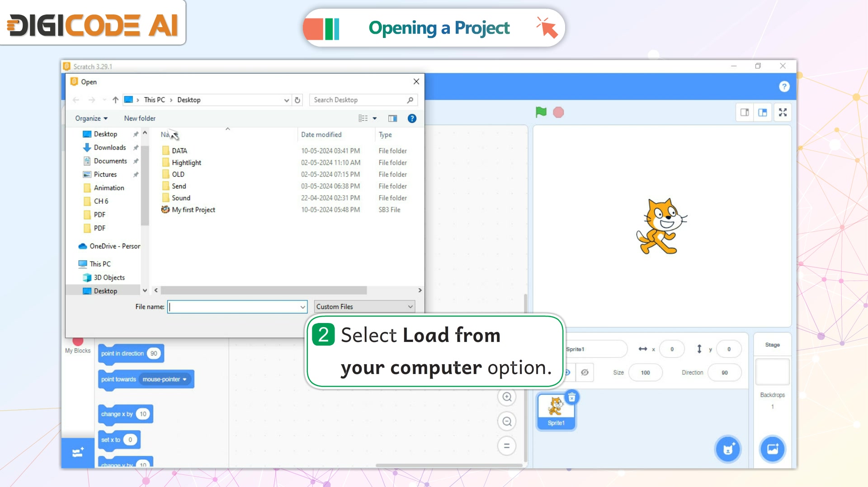Screen dimensions: 868x487
Task: Open Scratch help question mark icon
Action: point(784,86)
